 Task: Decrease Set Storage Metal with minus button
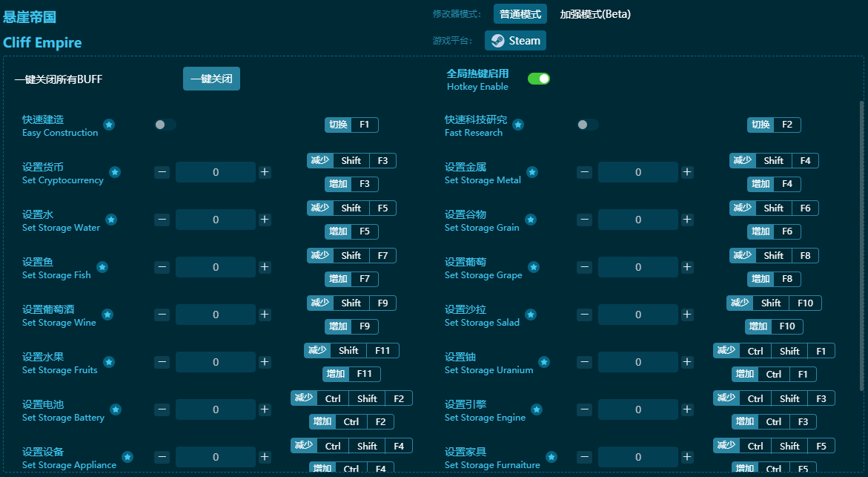pyautogui.click(x=585, y=172)
